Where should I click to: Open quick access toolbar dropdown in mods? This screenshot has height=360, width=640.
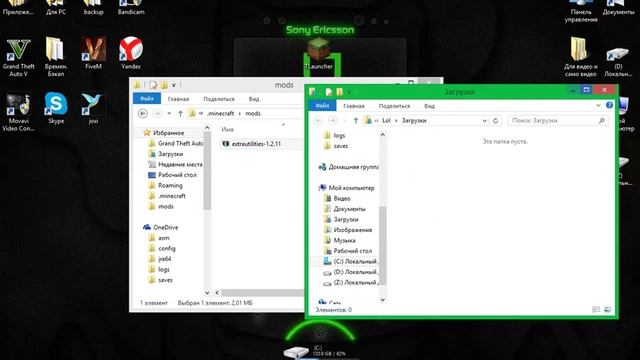173,85
